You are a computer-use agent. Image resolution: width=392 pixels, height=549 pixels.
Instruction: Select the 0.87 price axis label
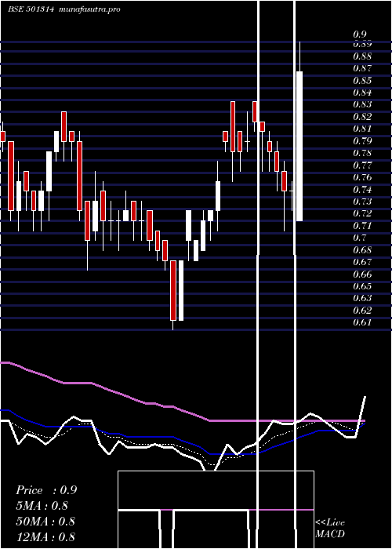[362, 68]
